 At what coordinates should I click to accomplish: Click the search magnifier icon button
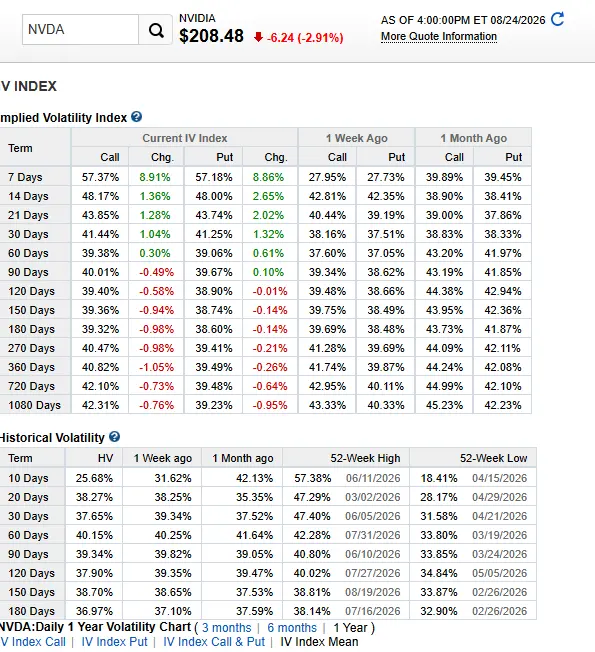tap(156, 30)
